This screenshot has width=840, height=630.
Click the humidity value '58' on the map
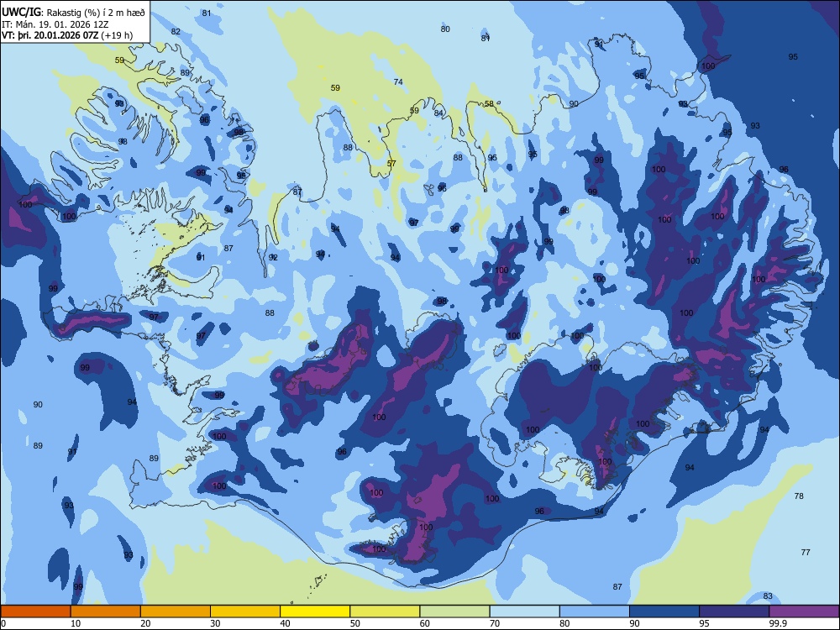click(x=489, y=104)
